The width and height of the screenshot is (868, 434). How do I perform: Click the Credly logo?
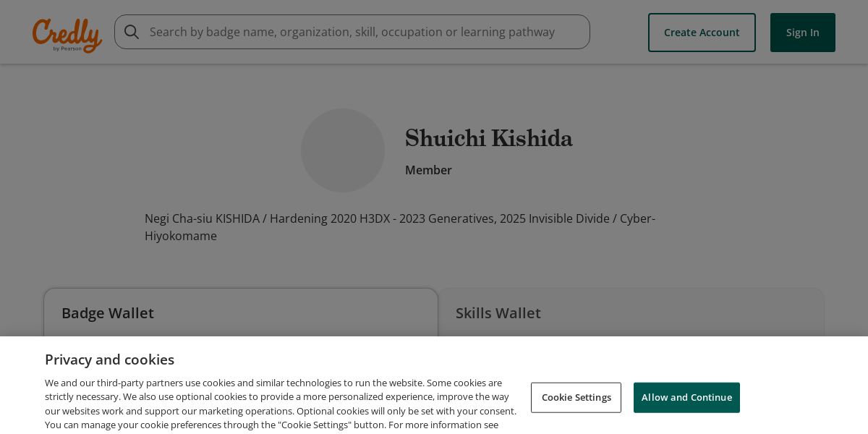tap(67, 33)
